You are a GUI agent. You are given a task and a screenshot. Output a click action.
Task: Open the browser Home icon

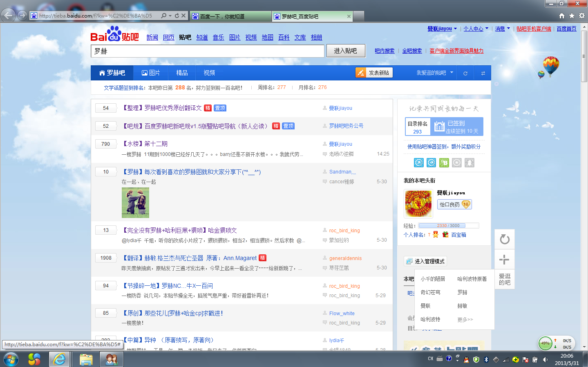(562, 16)
